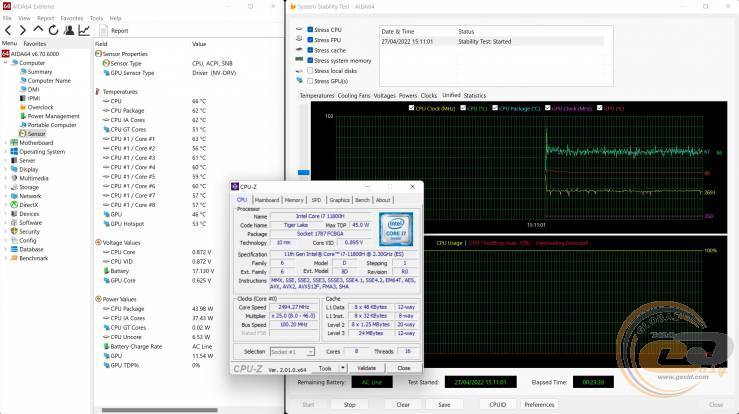The image size is (739, 414).
Task: Collapse the Computer tree node
Action: 6,63
